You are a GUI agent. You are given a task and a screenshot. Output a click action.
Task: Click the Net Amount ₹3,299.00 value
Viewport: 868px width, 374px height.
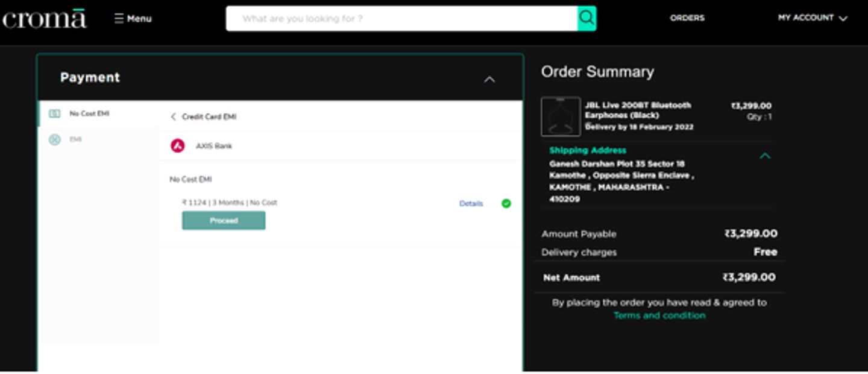(749, 277)
